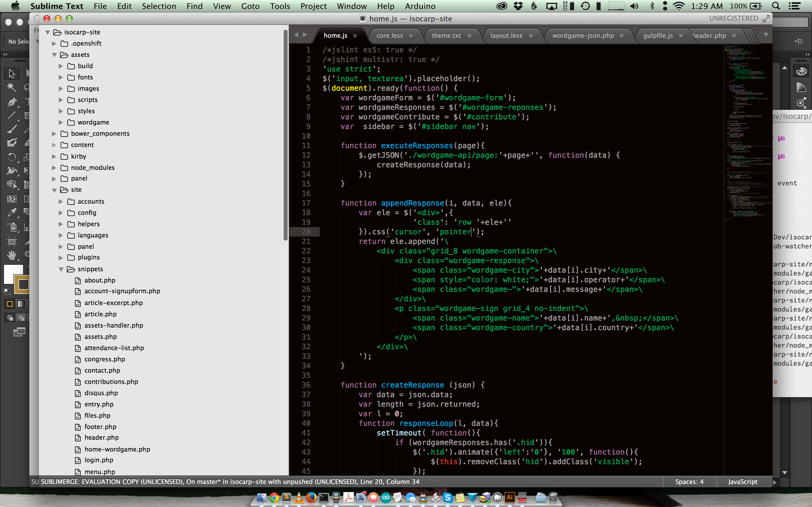Switch to the core.less tab

(389, 35)
